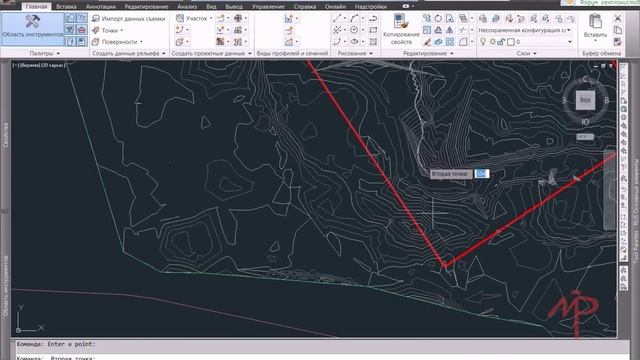
Task: Click the Копирование свойств button
Action: pos(401,29)
